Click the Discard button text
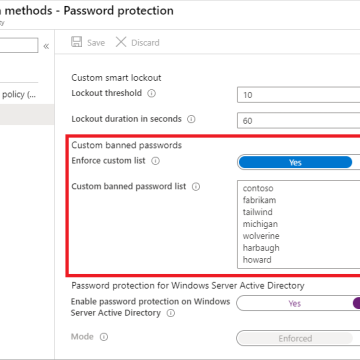 [145, 43]
